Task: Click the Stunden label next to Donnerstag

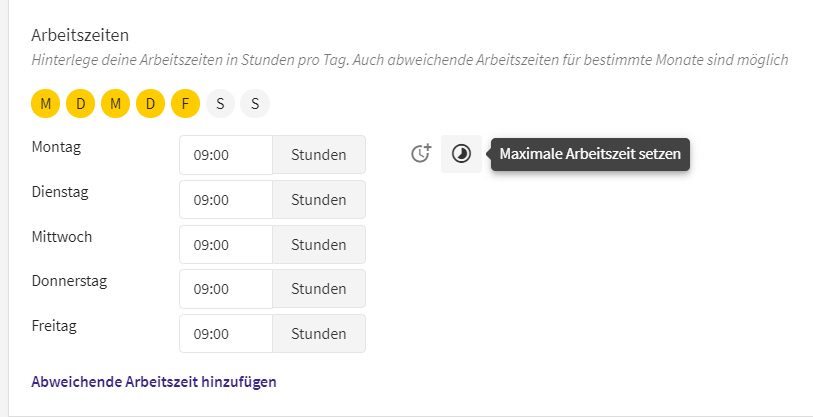Action: (x=319, y=288)
